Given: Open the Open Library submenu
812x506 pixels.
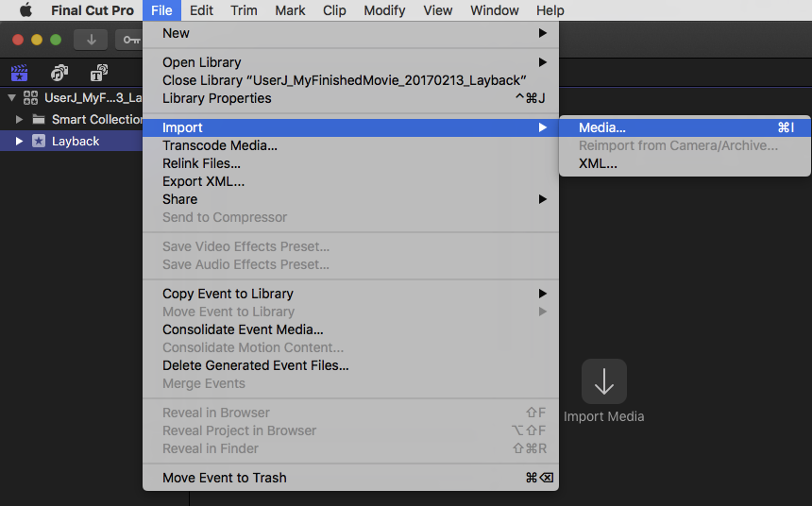Looking at the screenshot, I should click(x=350, y=62).
